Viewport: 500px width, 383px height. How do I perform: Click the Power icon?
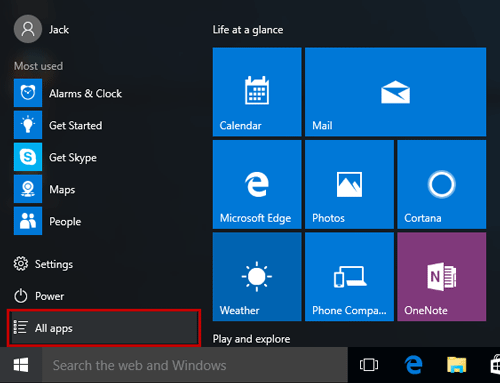21,296
